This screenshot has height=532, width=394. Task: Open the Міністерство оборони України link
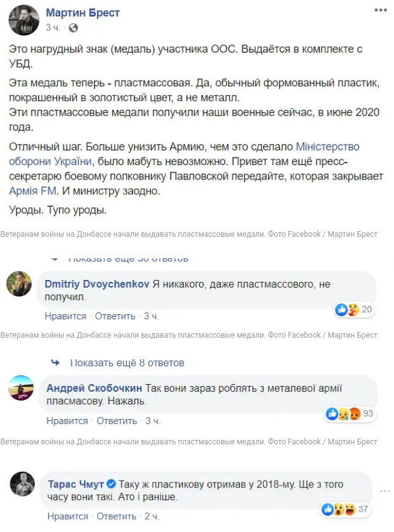click(x=312, y=147)
